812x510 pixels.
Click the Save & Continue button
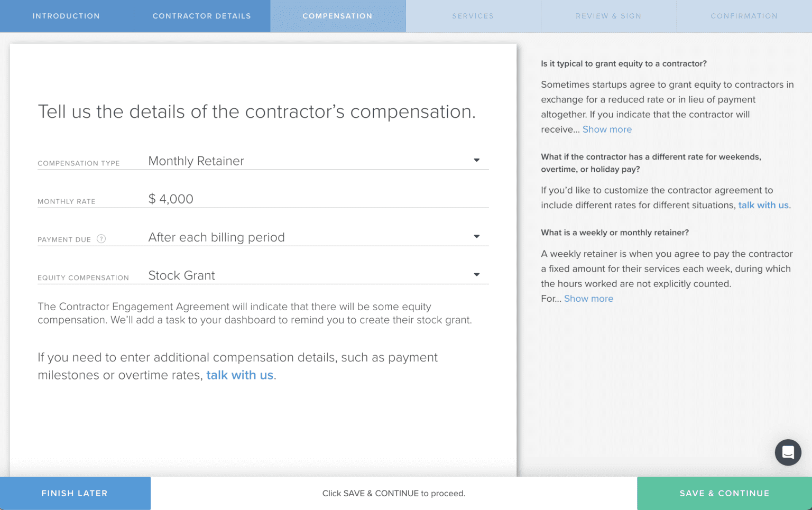tap(724, 493)
